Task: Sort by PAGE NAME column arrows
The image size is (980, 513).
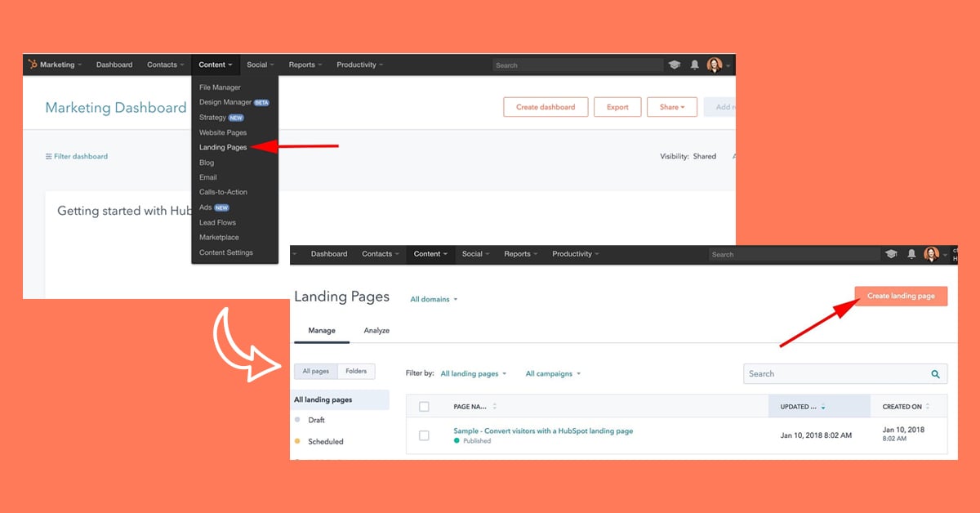Action: pos(494,406)
